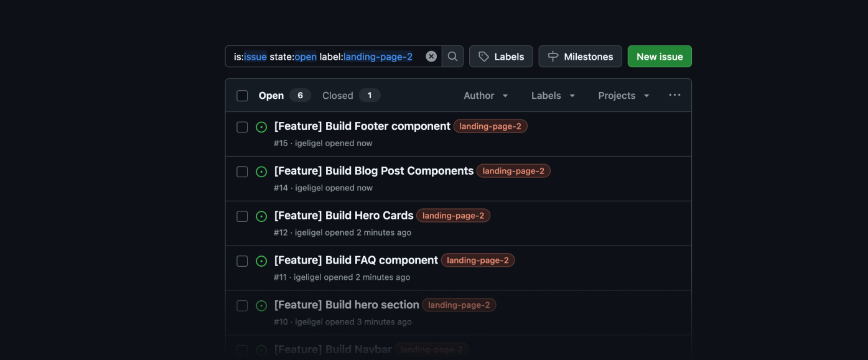Select the Build Footer component issue checkbox
This screenshot has height=360, width=868.
click(242, 127)
